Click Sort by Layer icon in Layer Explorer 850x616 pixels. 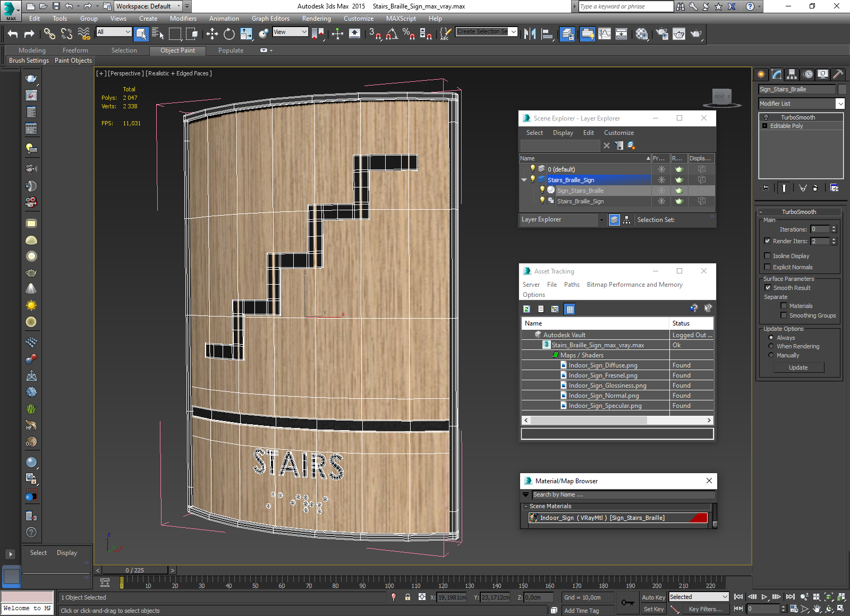pos(614,220)
